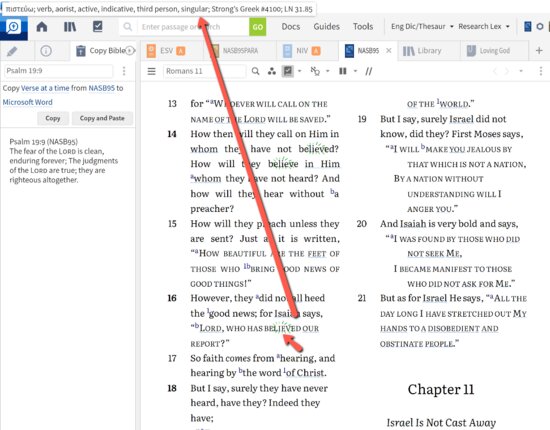Screen dimensions: 550x430
Task: Add a new tab with plus icon
Action: tap(539, 51)
